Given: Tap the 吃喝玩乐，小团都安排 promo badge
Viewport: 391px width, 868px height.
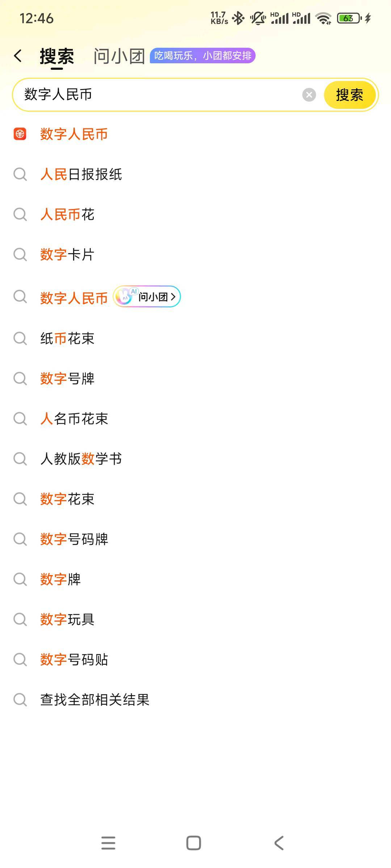Looking at the screenshot, I should (x=203, y=56).
